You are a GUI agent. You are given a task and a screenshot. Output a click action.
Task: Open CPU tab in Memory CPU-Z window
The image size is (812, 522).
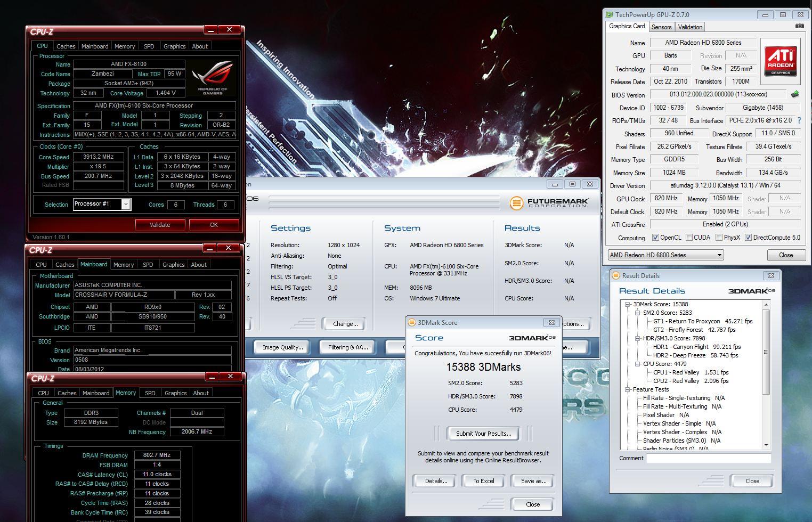pyautogui.click(x=43, y=393)
